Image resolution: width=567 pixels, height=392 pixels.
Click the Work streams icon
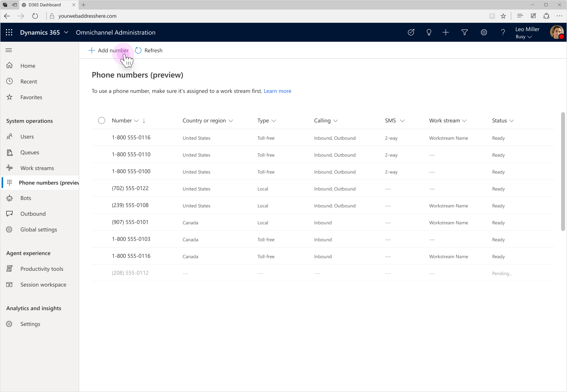pyautogui.click(x=9, y=168)
